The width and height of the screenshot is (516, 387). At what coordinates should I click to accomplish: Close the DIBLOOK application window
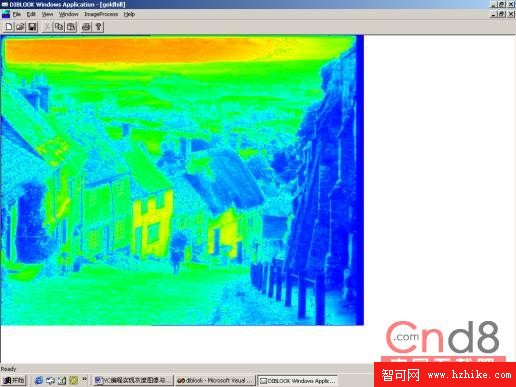(511, 4)
